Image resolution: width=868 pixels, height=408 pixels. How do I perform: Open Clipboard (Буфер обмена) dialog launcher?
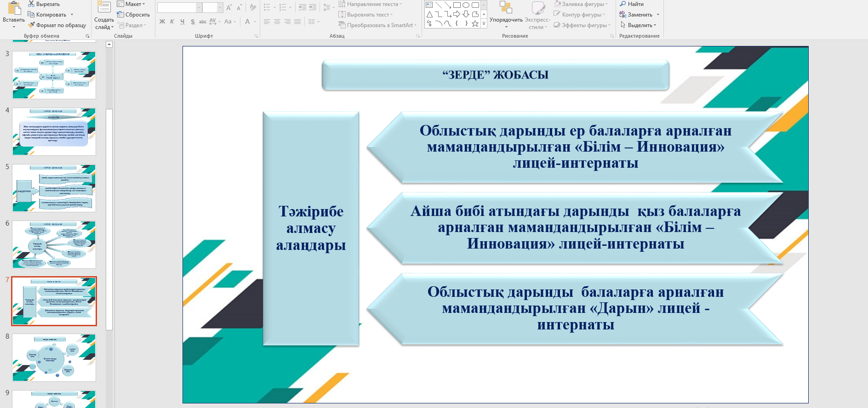point(87,36)
